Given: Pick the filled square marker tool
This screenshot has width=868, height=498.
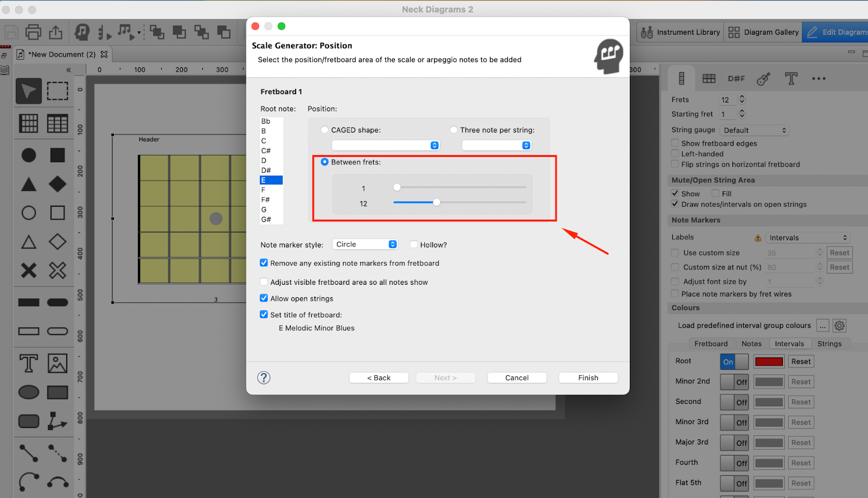Looking at the screenshot, I should click(58, 155).
